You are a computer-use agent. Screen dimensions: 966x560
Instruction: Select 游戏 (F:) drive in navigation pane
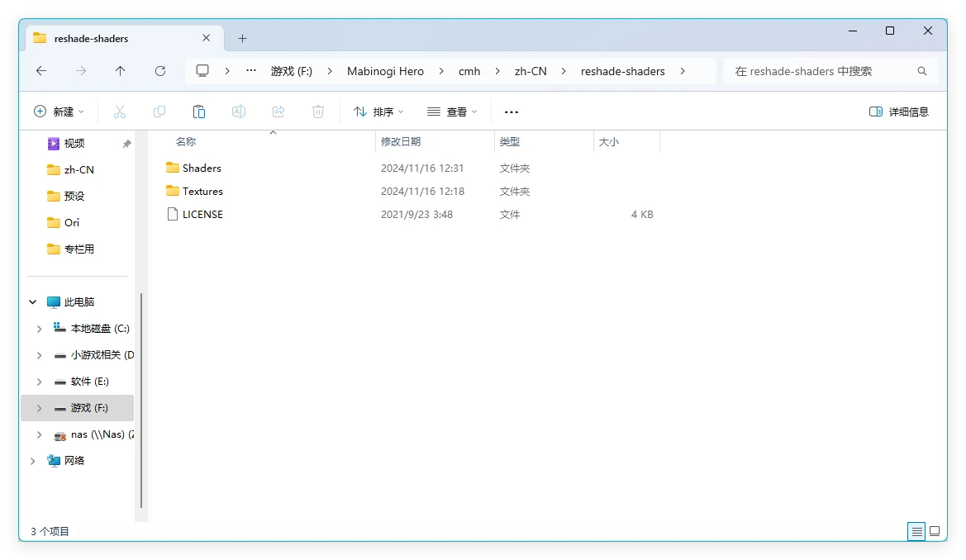coord(78,408)
